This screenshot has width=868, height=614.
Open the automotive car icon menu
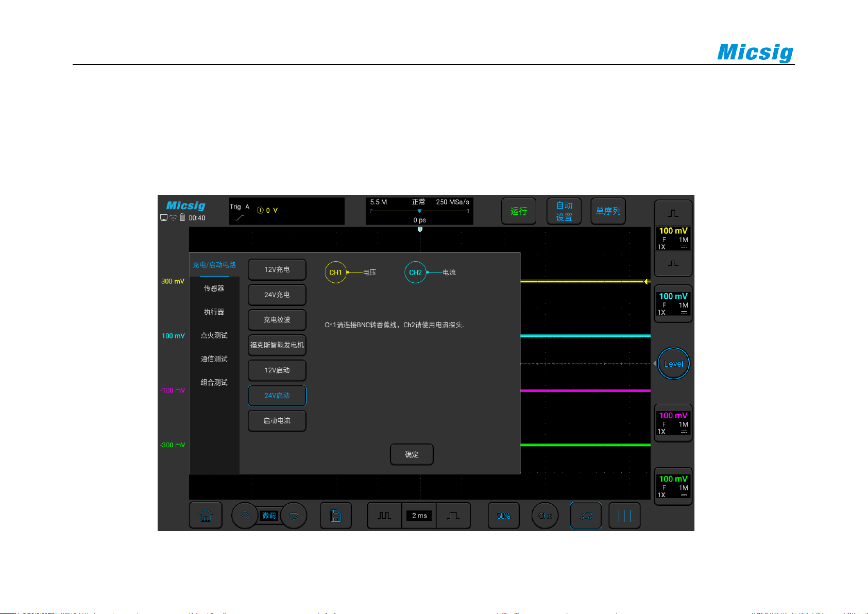tap(586, 516)
